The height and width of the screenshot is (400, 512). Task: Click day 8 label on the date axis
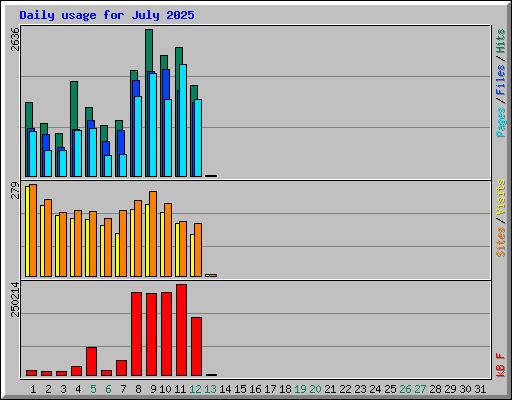[138, 389]
